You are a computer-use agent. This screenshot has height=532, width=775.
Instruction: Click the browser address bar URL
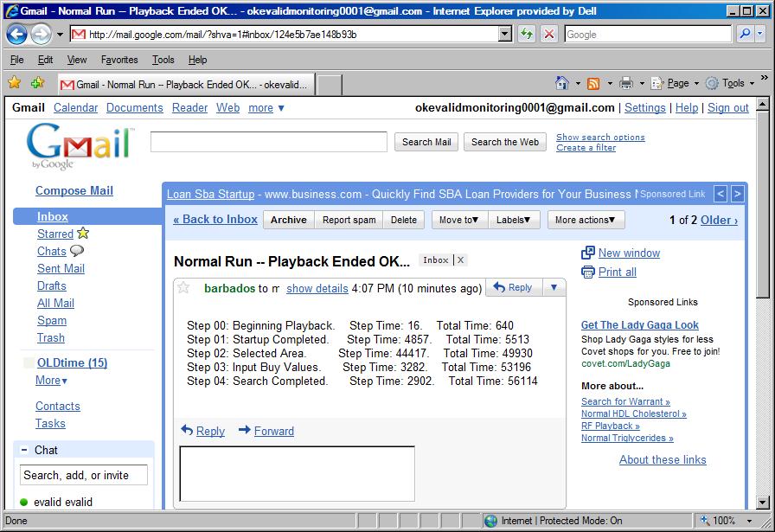[x=291, y=34]
